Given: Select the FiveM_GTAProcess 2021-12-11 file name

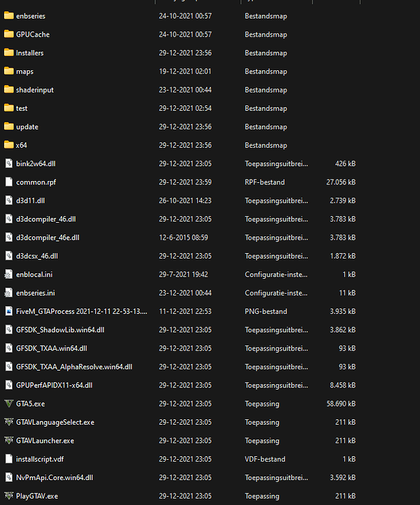Looking at the screenshot, I should pyautogui.click(x=82, y=311).
